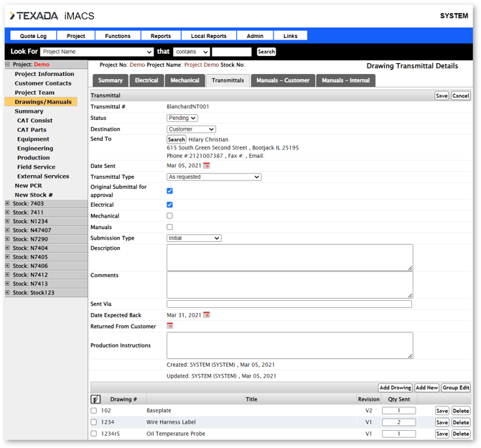481x448 pixels.
Task: Click into the Sent Via field
Action: point(289,304)
